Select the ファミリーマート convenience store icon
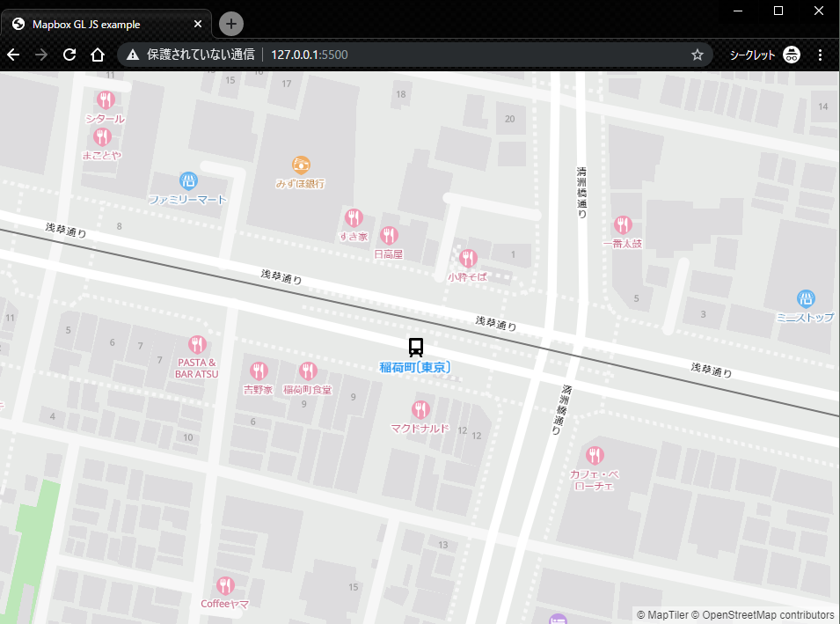Screen dimensions: 840x624 point(188,179)
